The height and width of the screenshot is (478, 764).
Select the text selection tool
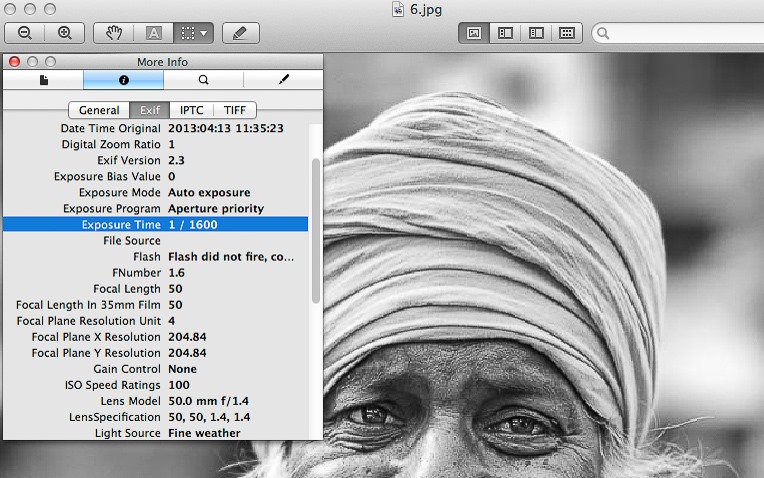(x=153, y=33)
